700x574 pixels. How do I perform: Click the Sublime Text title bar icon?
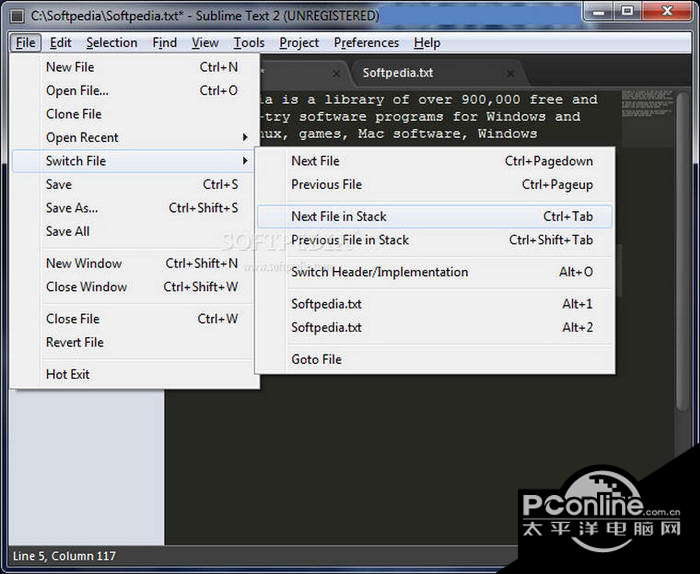[x=17, y=17]
